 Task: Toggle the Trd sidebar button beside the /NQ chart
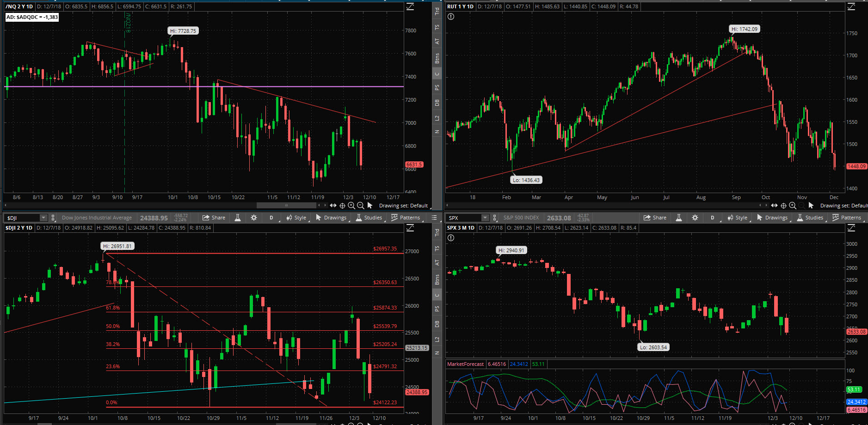437,12
